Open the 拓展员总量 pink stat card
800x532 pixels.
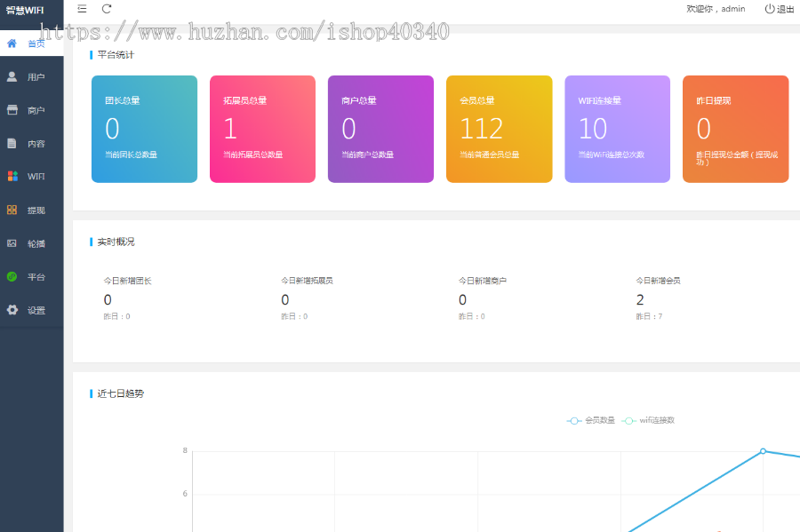coord(263,129)
